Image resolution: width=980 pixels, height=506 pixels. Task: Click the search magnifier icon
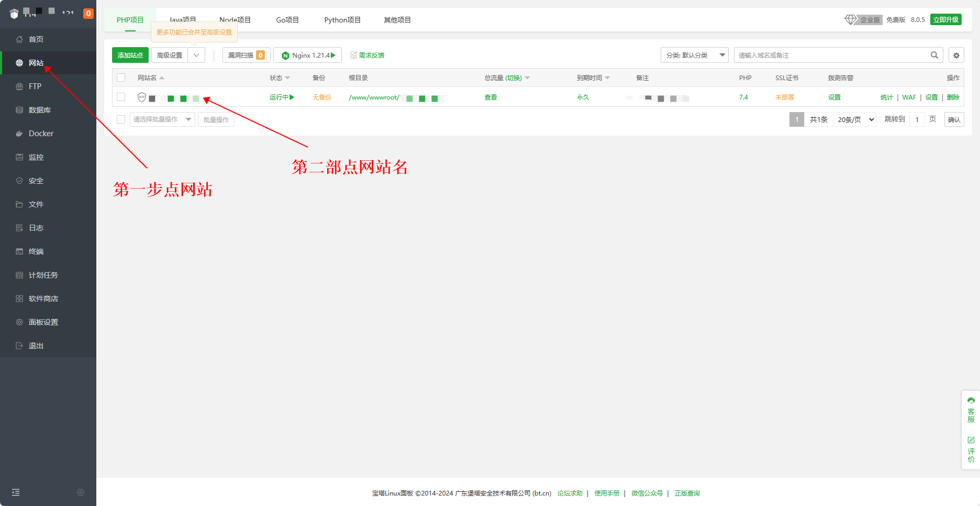(934, 56)
